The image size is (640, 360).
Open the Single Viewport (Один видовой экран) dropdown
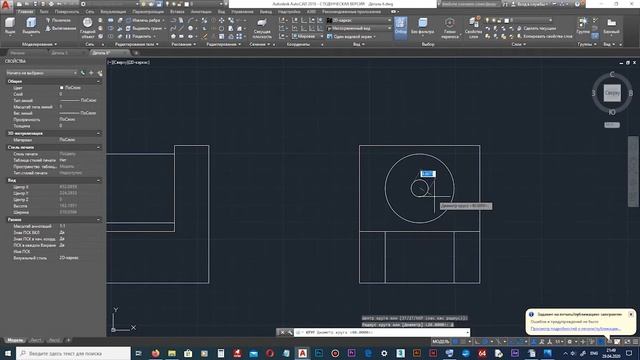[x=352, y=36]
